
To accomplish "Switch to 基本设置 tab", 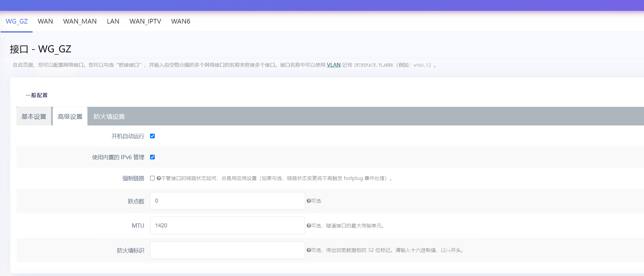I will coord(34,116).
